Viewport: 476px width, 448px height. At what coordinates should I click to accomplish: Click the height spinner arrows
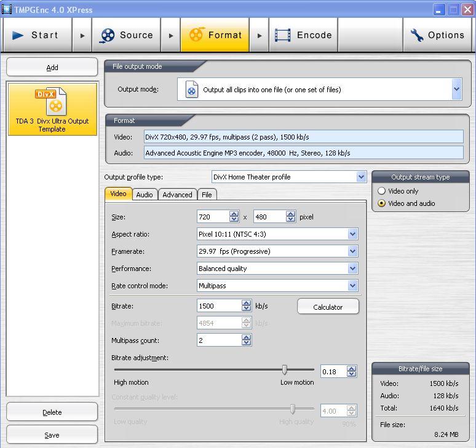290,216
